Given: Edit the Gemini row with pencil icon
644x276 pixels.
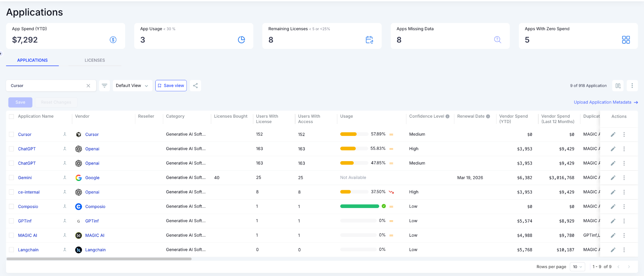Looking at the screenshot, I should (613, 178).
